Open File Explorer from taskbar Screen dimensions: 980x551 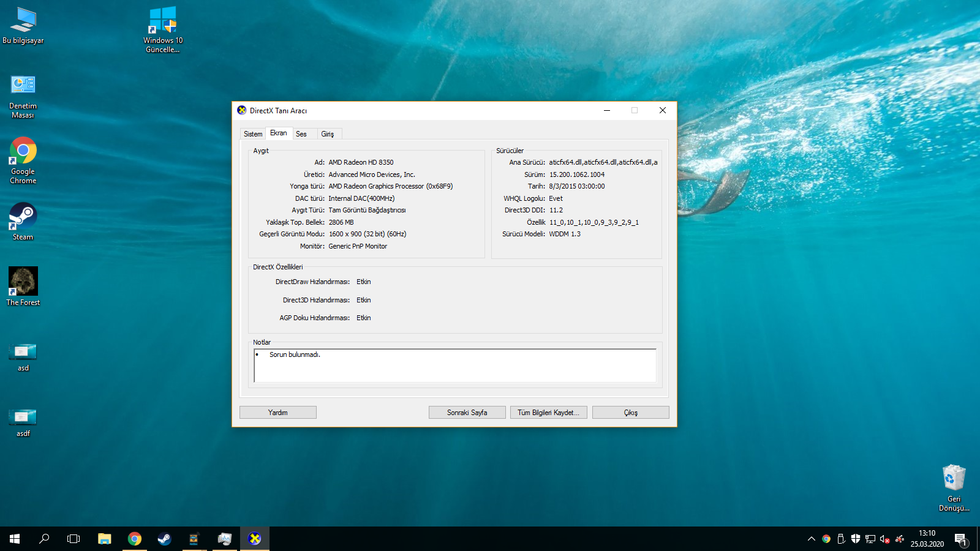pyautogui.click(x=105, y=539)
